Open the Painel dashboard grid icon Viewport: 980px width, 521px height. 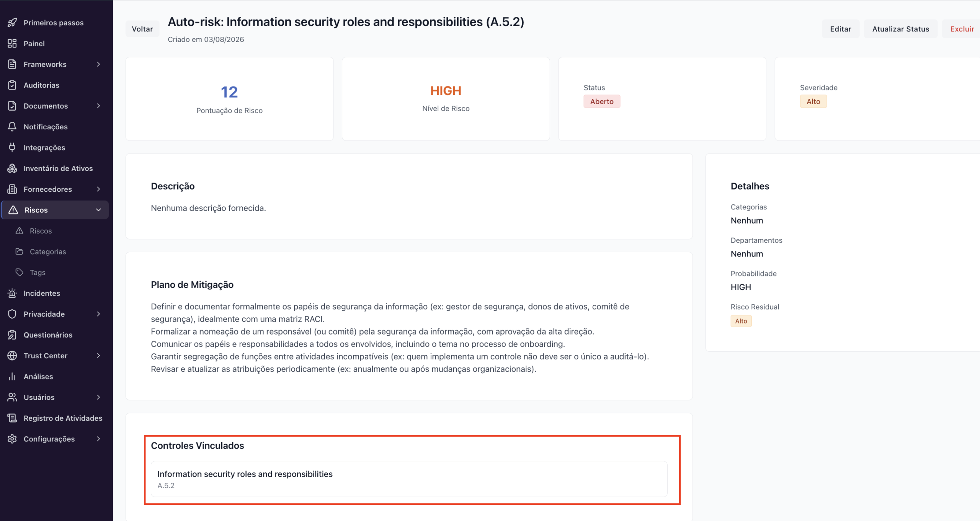tap(12, 43)
